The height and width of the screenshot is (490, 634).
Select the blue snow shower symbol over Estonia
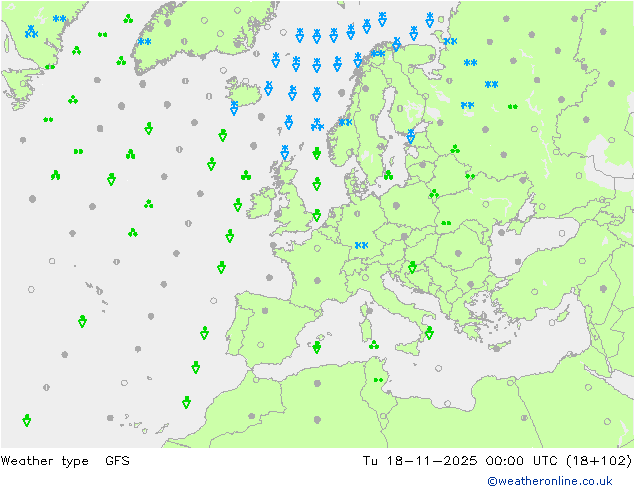click(x=411, y=136)
